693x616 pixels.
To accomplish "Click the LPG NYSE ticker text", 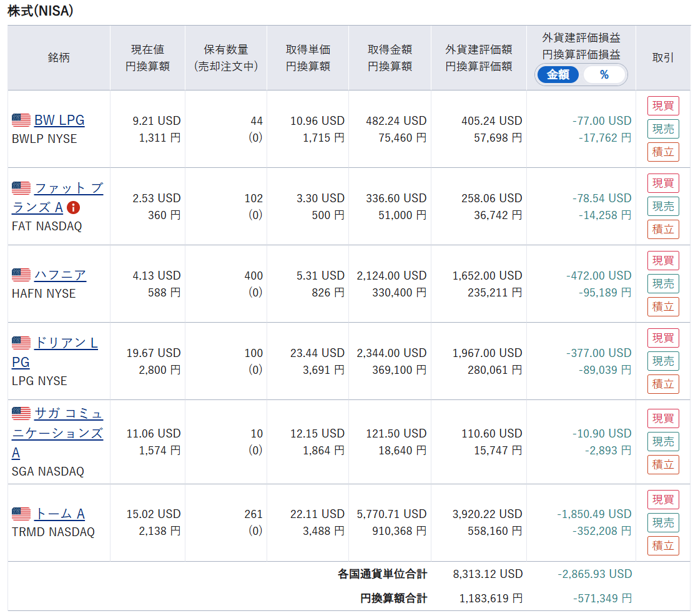I will [x=39, y=381].
